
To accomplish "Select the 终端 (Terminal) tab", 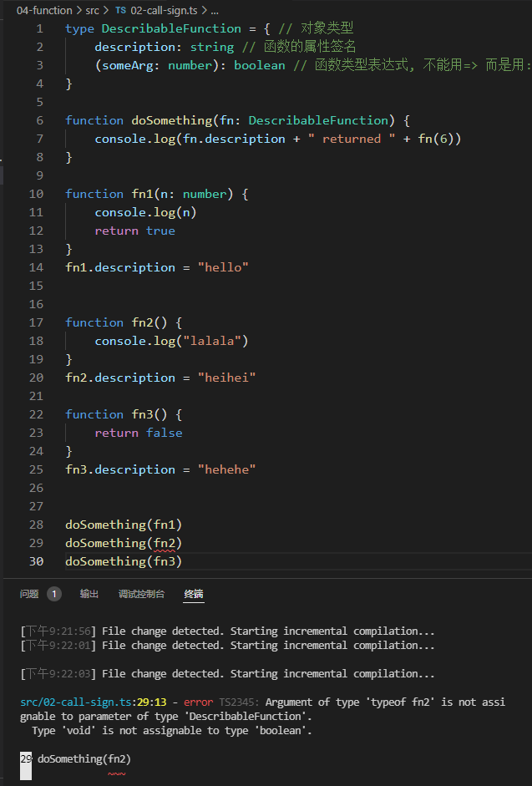I will click(x=194, y=594).
